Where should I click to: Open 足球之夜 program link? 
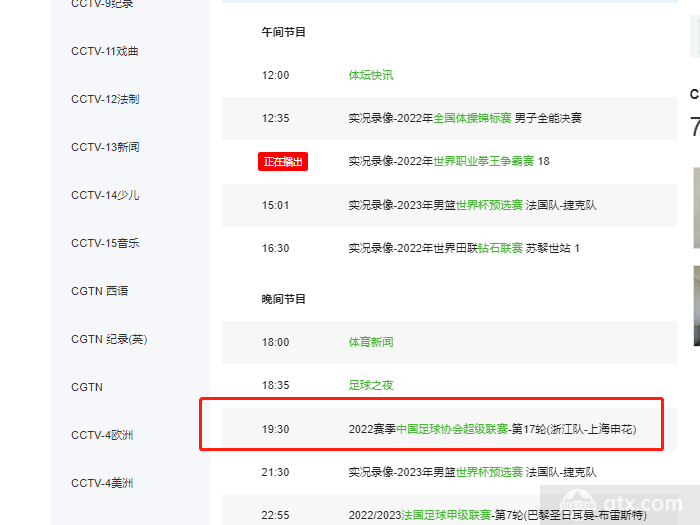[x=371, y=385]
